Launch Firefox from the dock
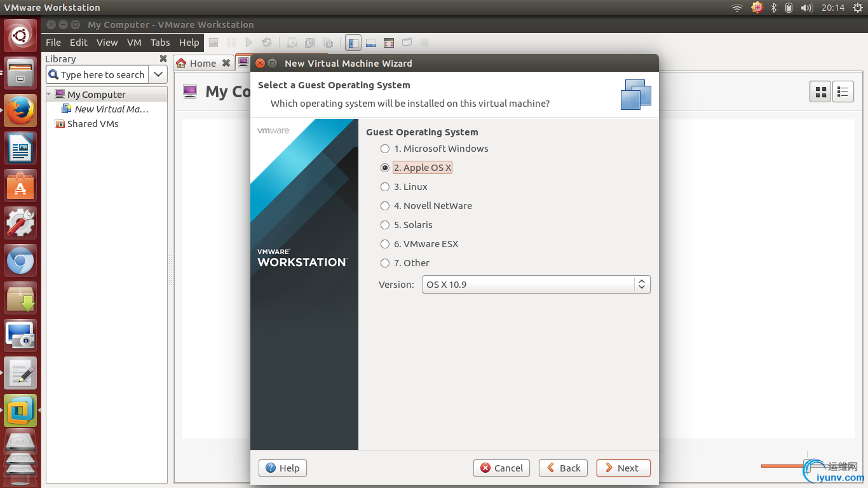Screen dimensions: 868x488 (x=20, y=110)
